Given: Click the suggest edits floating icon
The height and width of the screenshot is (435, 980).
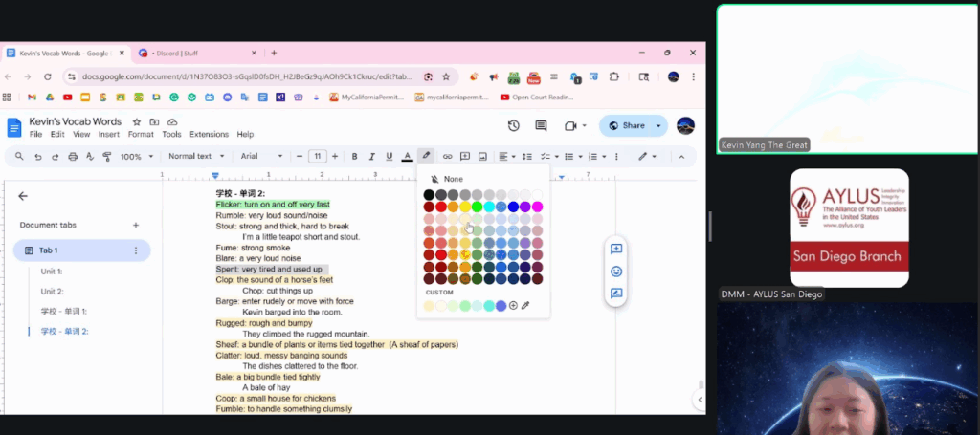Looking at the screenshot, I should pyautogui.click(x=616, y=294).
